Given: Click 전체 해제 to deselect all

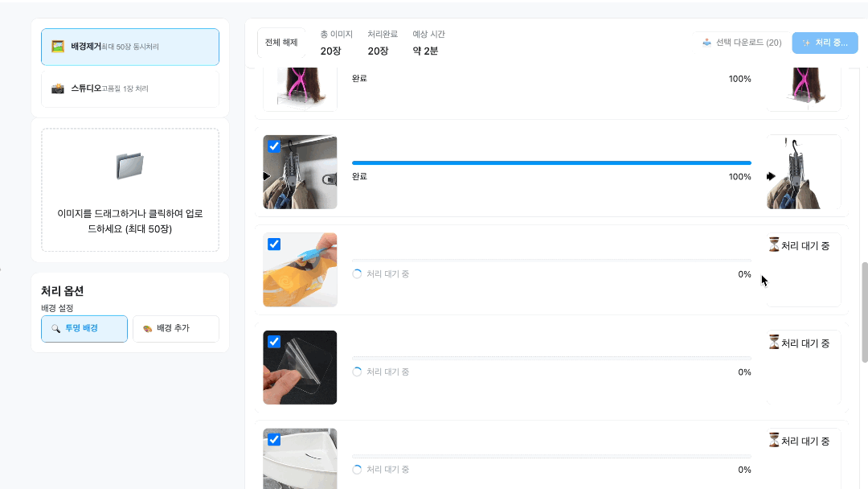Looking at the screenshot, I should (281, 43).
